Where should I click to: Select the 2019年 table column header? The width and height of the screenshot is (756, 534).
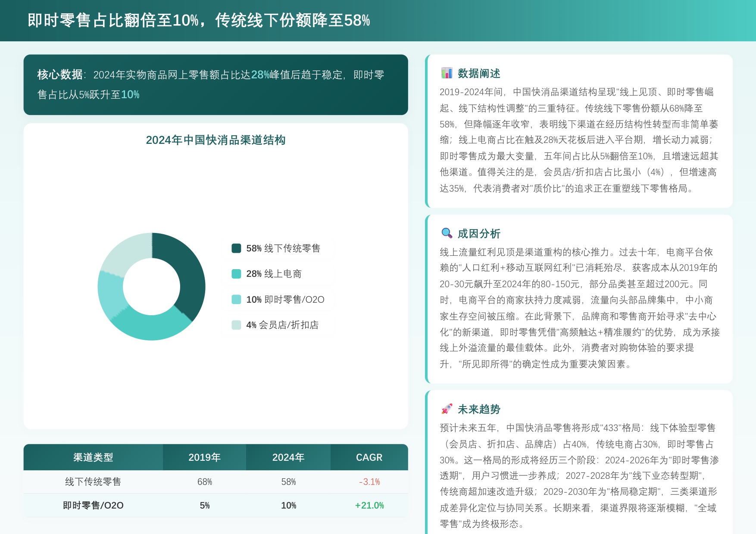pos(204,457)
